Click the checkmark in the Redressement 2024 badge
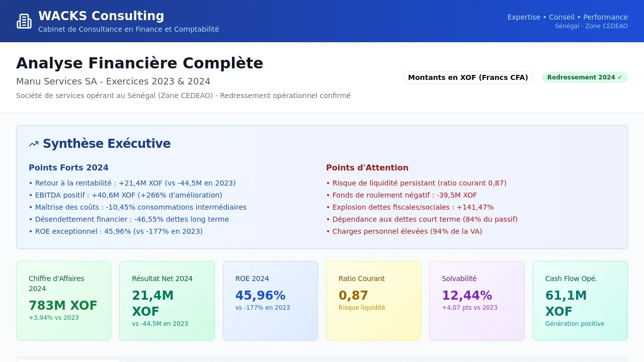644x362 pixels. (620, 77)
